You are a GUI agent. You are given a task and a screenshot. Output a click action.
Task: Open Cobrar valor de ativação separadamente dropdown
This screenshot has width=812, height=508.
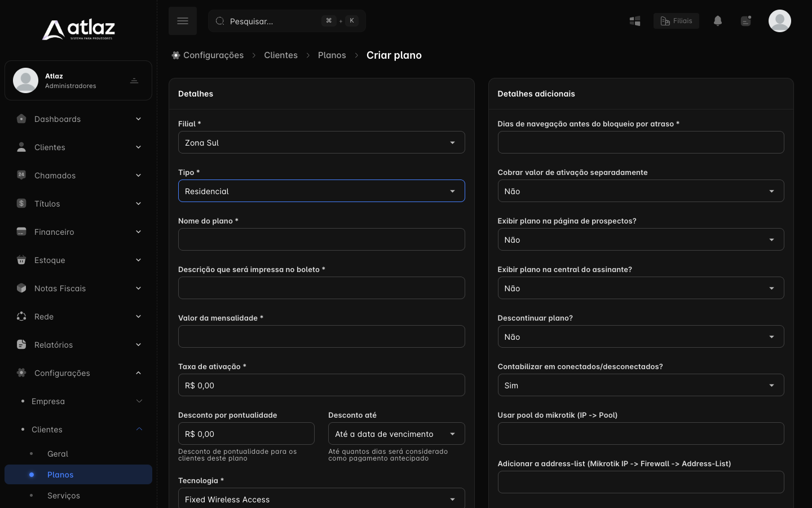point(641,191)
